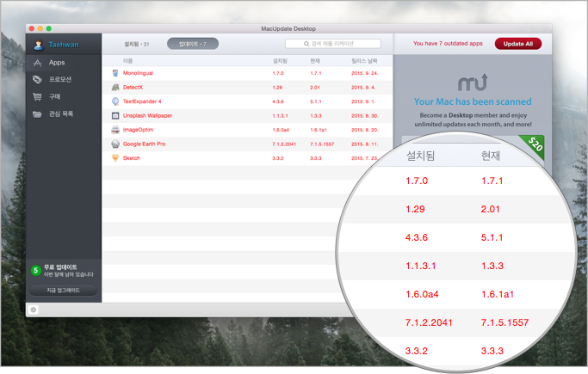Select the Google Earth Pro row name
This screenshot has height=374, width=588.
tap(144, 144)
